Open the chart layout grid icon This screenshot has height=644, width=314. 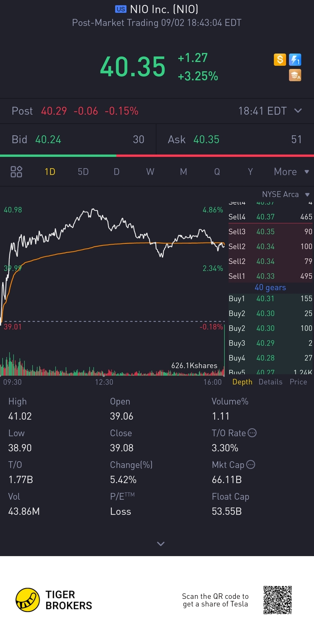point(16,172)
